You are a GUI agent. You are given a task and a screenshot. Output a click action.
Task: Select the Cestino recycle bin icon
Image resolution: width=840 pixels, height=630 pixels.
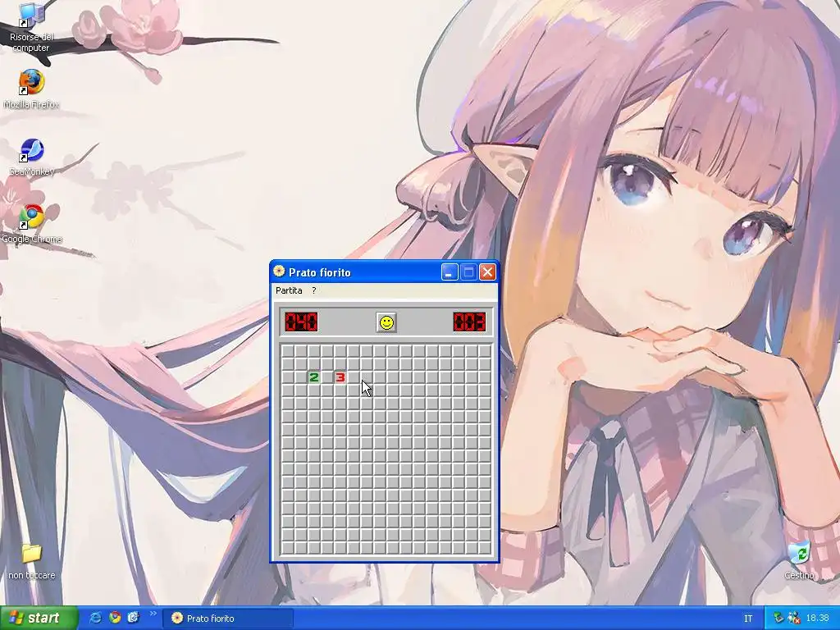pos(799,560)
